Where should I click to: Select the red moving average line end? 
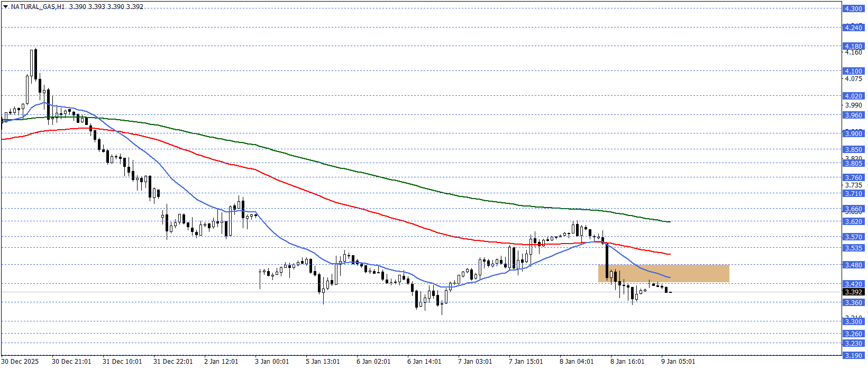[669, 254]
